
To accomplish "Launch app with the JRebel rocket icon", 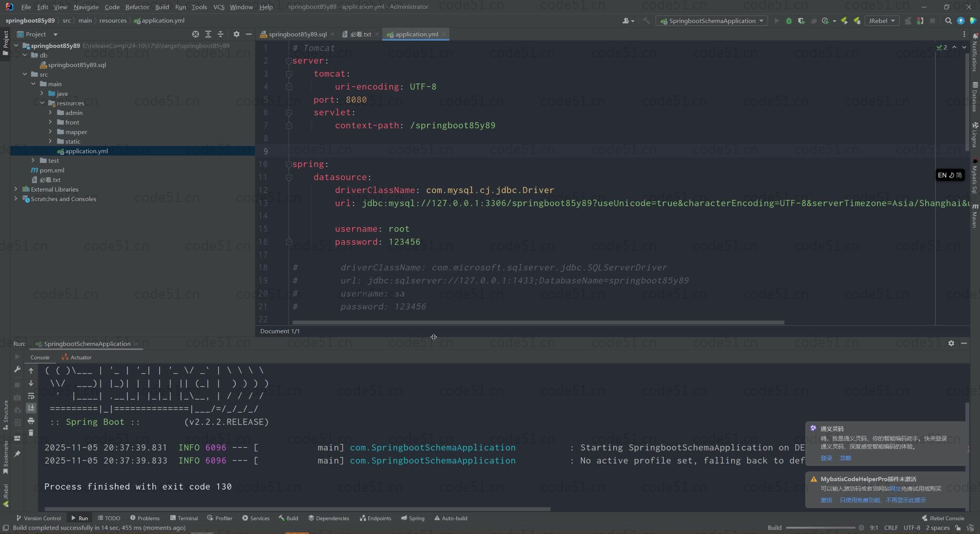I will pyautogui.click(x=844, y=20).
